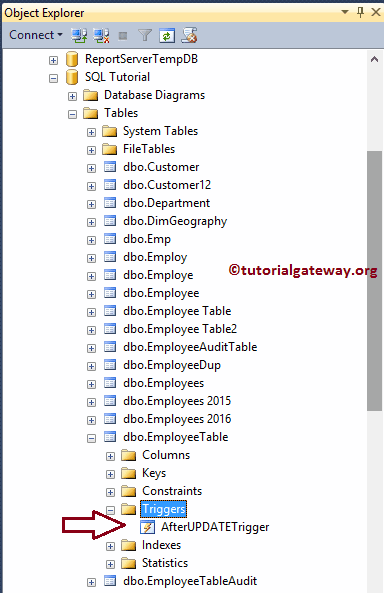
Task: Select dbo.Employees 2016 table label
Action: click(177, 419)
